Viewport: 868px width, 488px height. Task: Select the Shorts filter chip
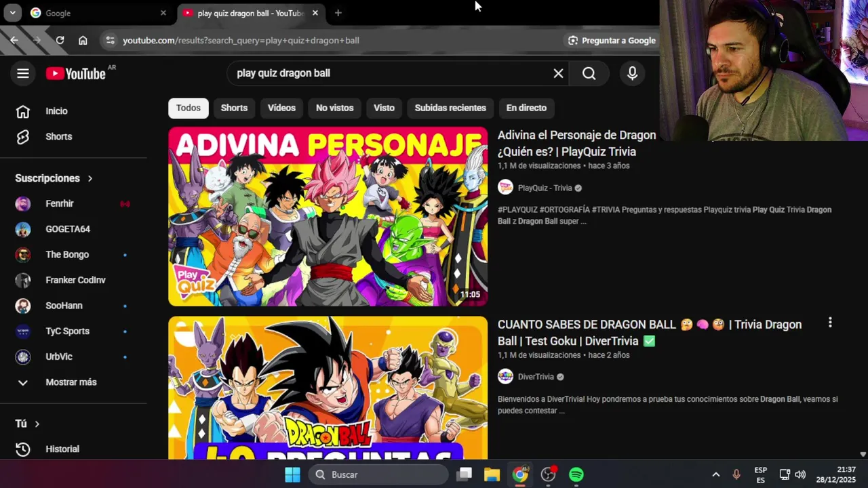click(234, 108)
